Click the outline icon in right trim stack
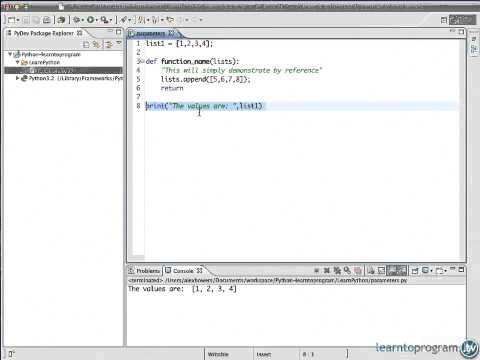The height and width of the screenshot is (360, 480). 474,49
